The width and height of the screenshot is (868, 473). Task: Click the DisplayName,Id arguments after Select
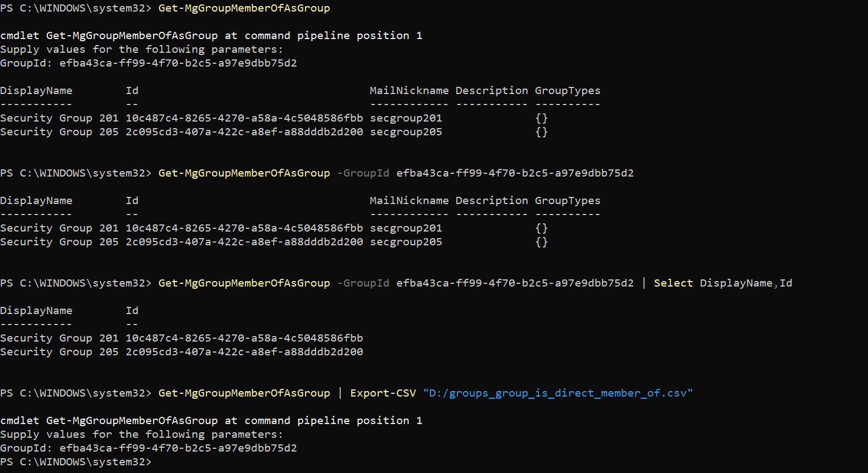[x=746, y=283]
